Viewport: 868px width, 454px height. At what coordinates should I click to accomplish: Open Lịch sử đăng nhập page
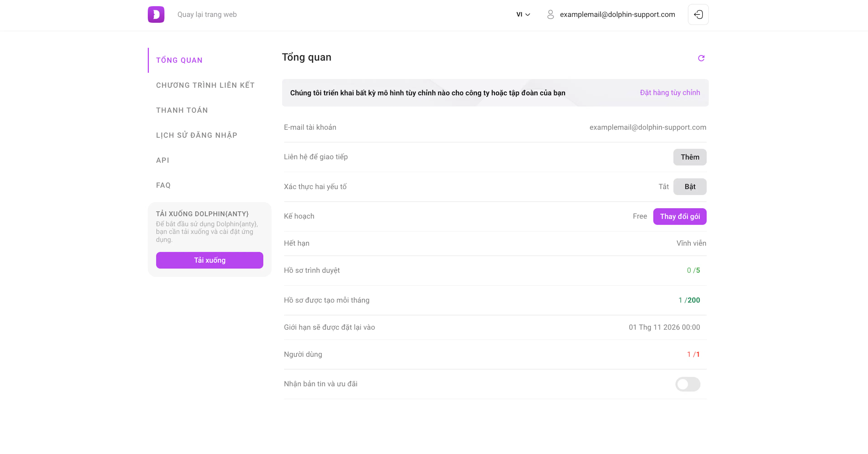click(x=197, y=135)
